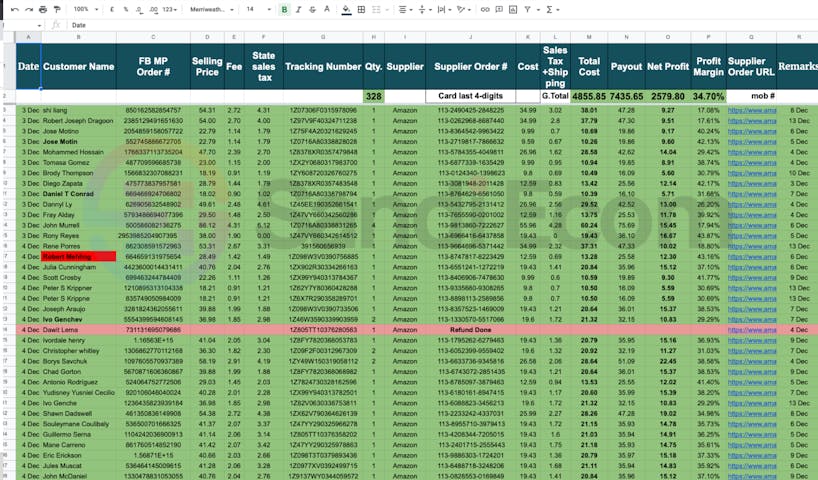Open the text rotation dropdown
The height and width of the screenshot is (480, 818).
click(x=462, y=9)
